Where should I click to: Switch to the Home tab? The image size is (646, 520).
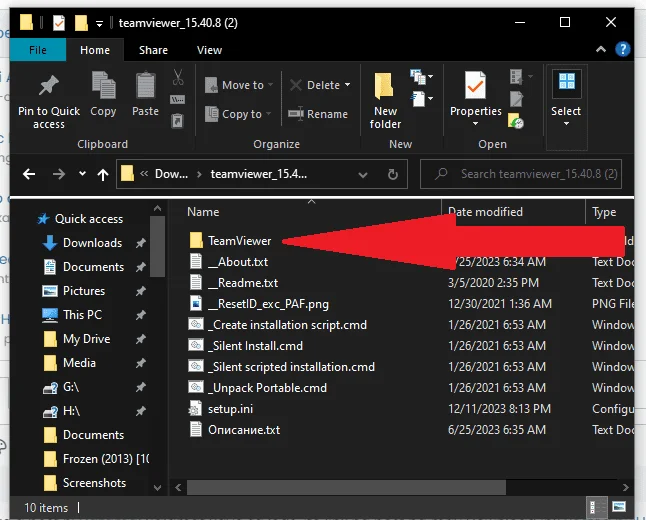95,50
